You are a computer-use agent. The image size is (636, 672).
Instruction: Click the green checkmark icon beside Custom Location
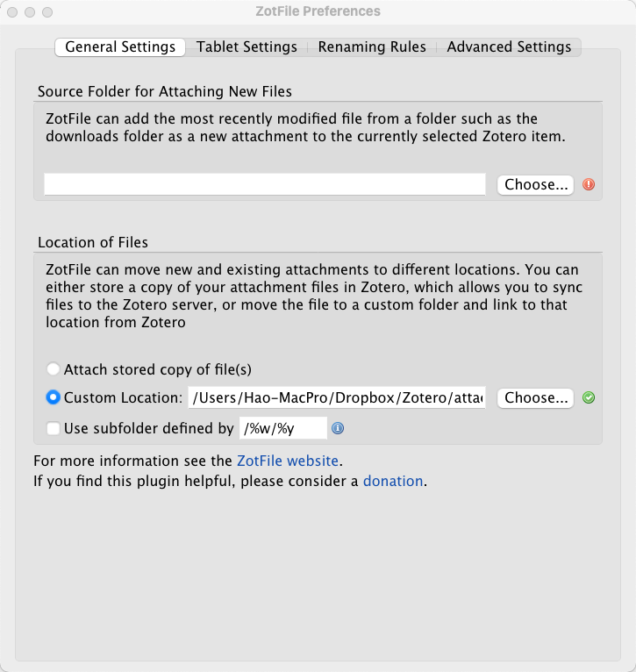click(589, 397)
